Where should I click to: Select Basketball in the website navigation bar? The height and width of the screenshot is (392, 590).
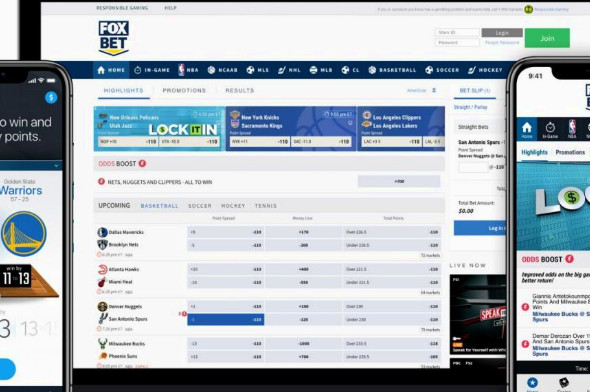392,70
